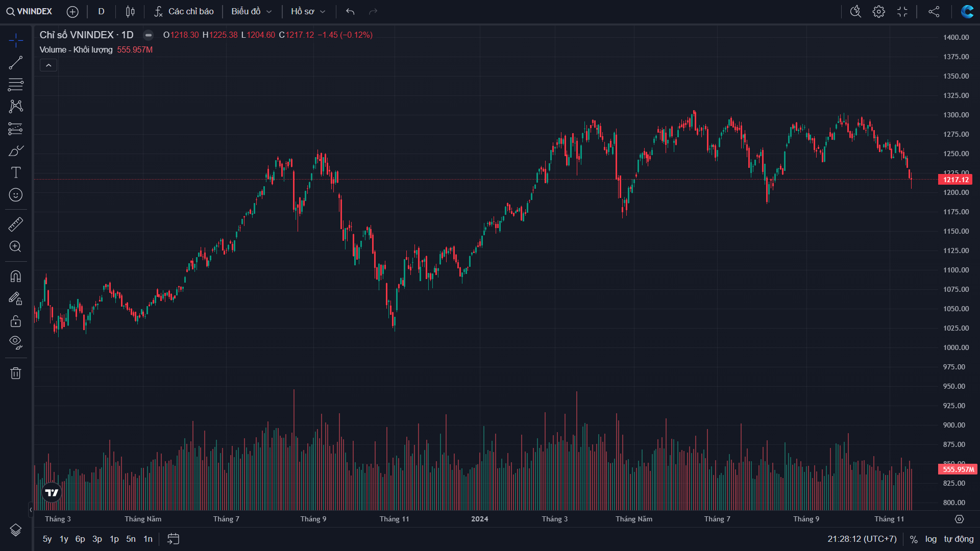Open the Fibonacci retracement tool

point(16,84)
